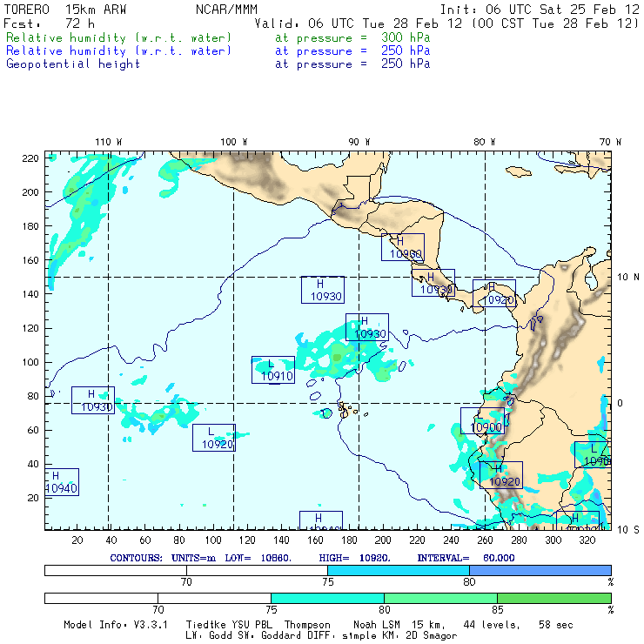This screenshot has width=644, height=644.
Task: Click the Galapagos Islands on the map
Action: tap(345, 408)
